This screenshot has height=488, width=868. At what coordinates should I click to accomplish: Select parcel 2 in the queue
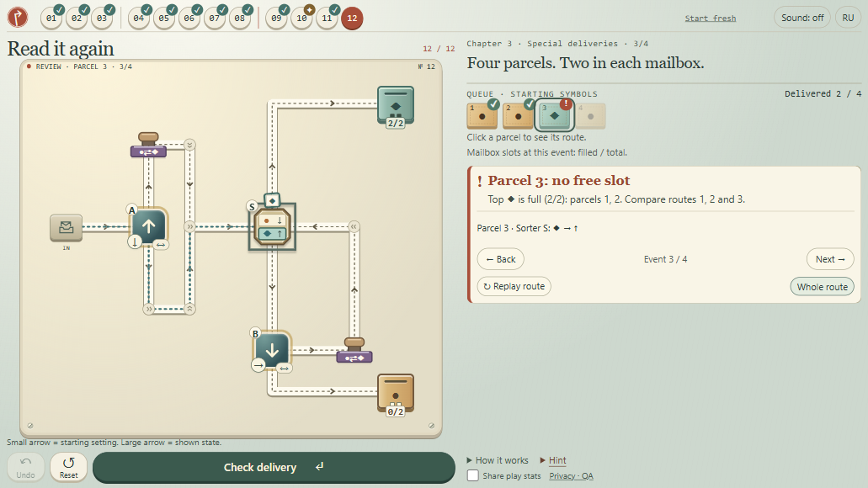tap(518, 115)
